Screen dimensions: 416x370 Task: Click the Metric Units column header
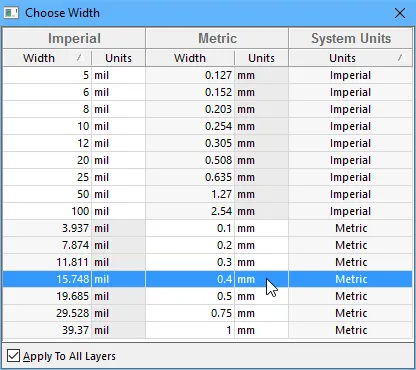pos(261,58)
